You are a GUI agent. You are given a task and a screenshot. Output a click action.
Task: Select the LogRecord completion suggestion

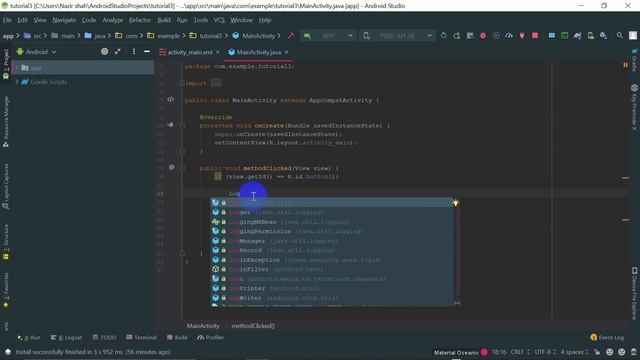pos(332,250)
